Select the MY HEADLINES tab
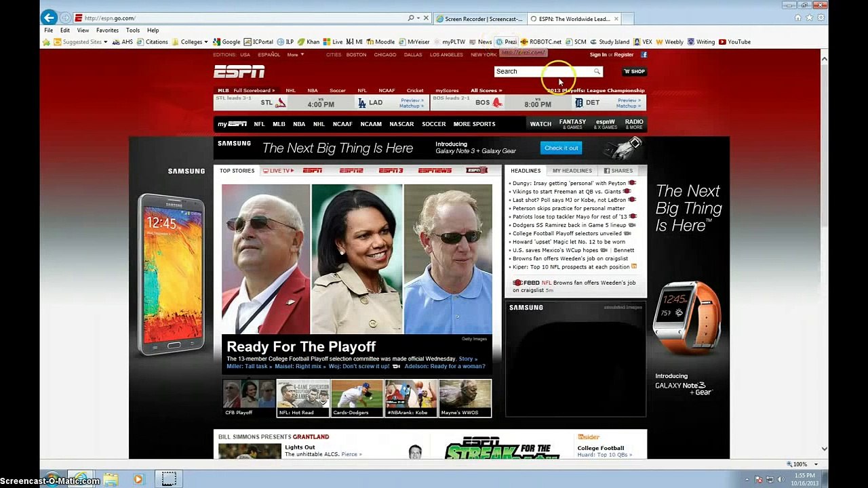The height and width of the screenshot is (488, 868). coord(572,171)
